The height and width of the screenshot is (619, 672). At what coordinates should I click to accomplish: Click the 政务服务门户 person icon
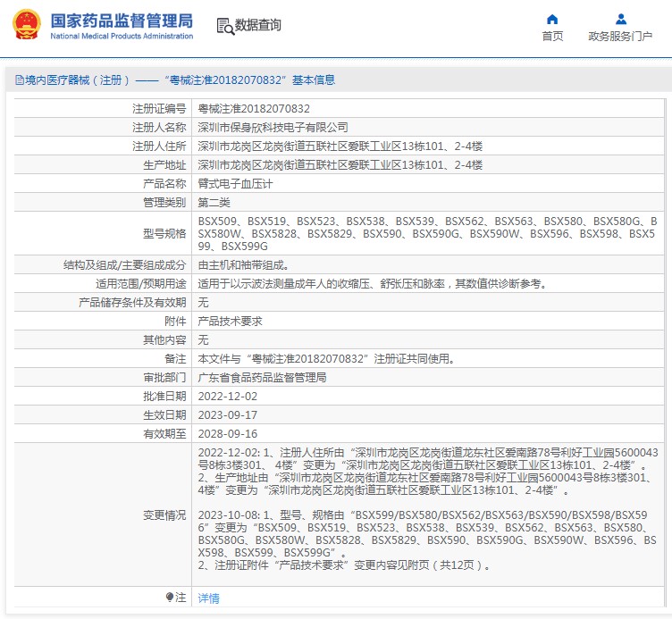620,19
